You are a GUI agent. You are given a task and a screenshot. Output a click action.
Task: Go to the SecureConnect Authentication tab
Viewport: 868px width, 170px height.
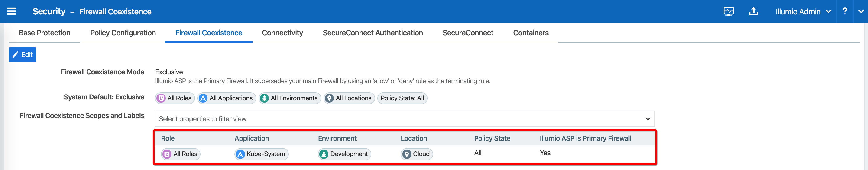pos(372,33)
